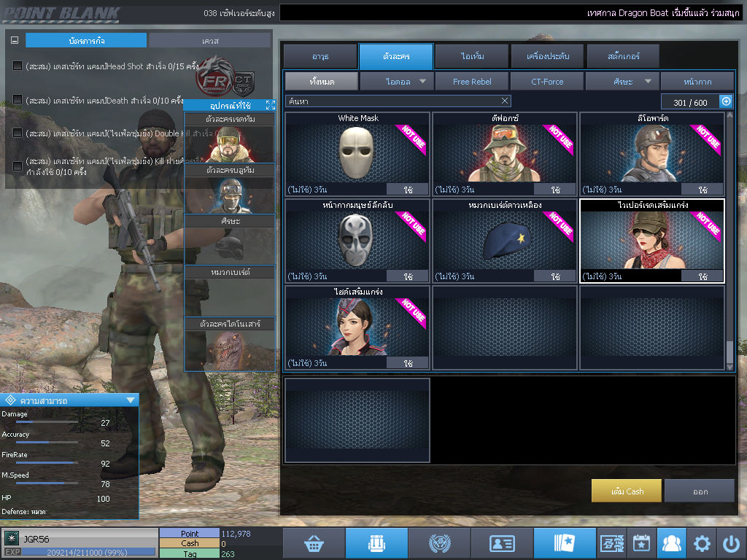747x560 pixels.
Task: Use the yellow star beret
Action: (554, 276)
